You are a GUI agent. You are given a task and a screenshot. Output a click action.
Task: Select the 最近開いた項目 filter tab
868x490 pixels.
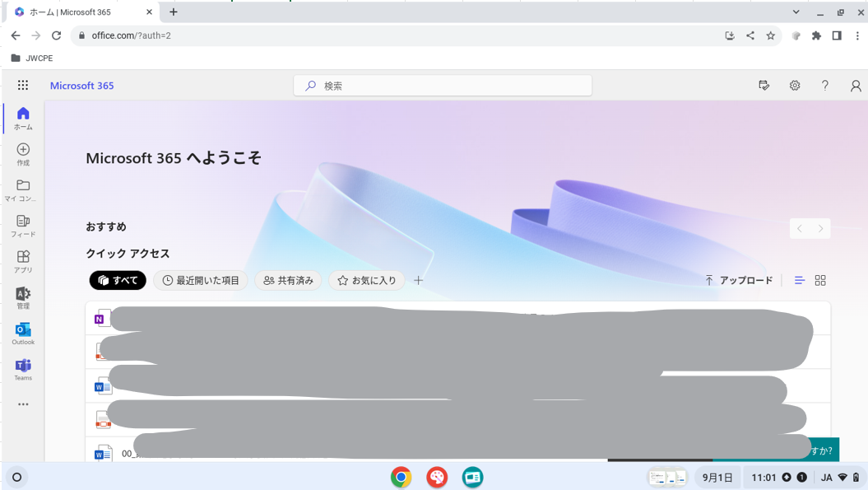[x=201, y=281]
